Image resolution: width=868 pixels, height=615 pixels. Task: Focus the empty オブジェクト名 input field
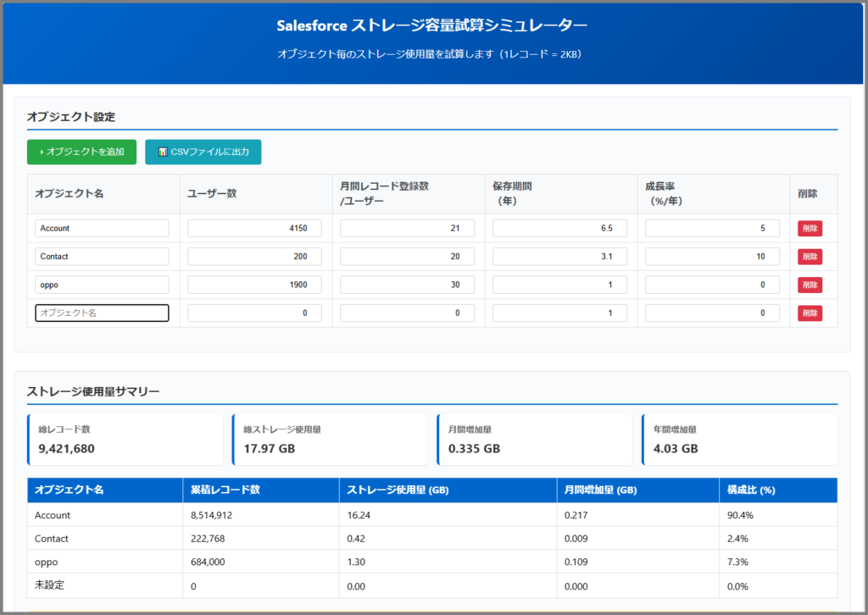click(102, 313)
